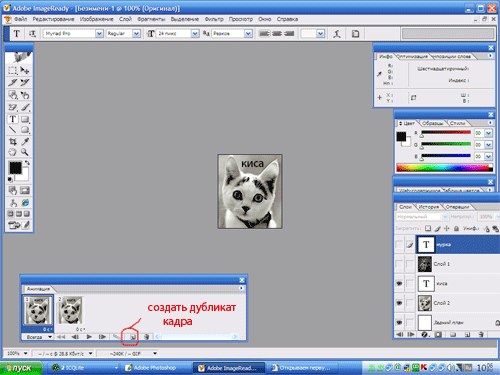Toggle link box next to Слой 2
The image size is (500, 375).
pyautogui.click(x=410, y=303)
